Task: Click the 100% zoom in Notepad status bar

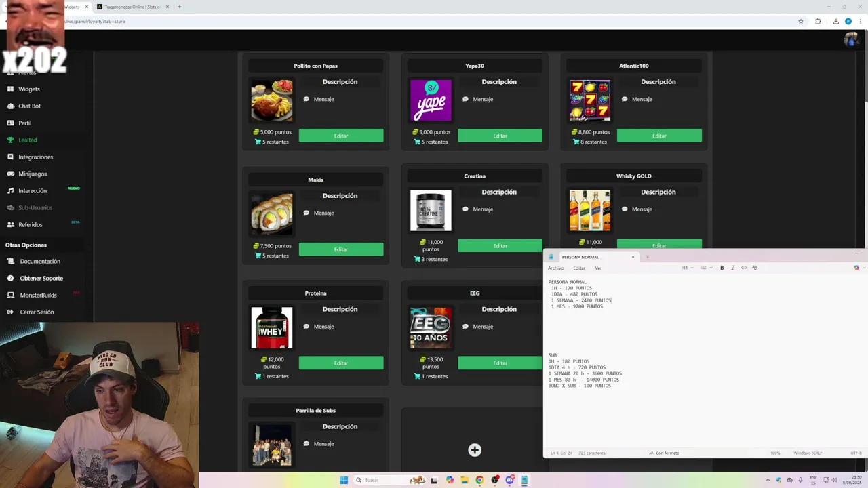Action: point(775,453)
